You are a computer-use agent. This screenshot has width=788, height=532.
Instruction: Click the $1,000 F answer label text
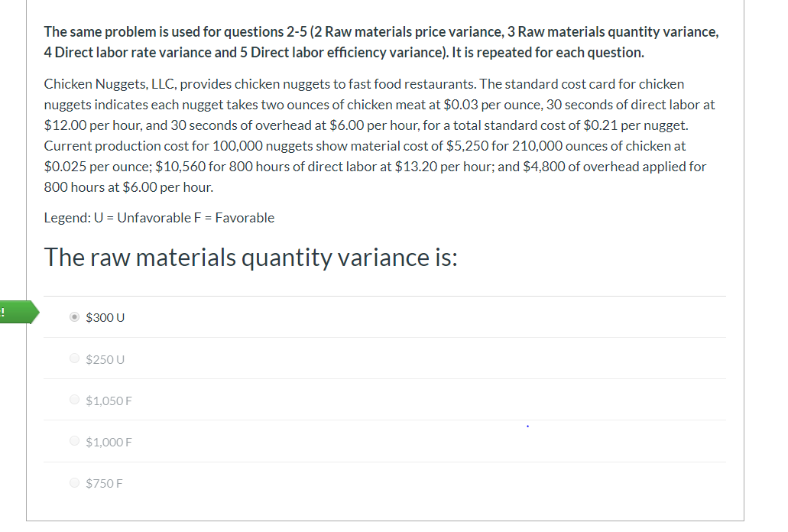pos(108,441)
